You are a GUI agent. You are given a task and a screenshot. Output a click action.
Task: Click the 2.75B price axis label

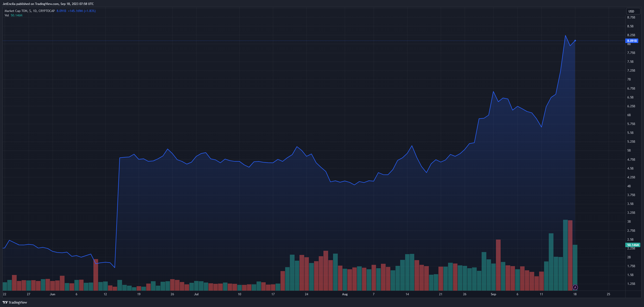coord(631,231)
